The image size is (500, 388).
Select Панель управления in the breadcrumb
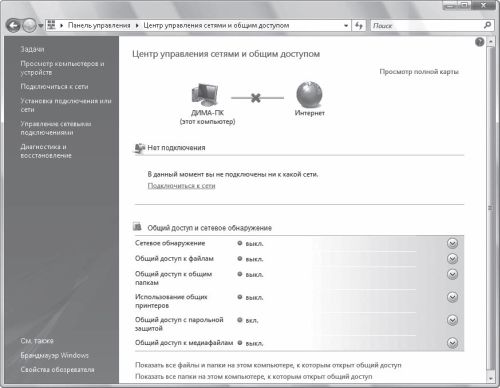point(99,25)
